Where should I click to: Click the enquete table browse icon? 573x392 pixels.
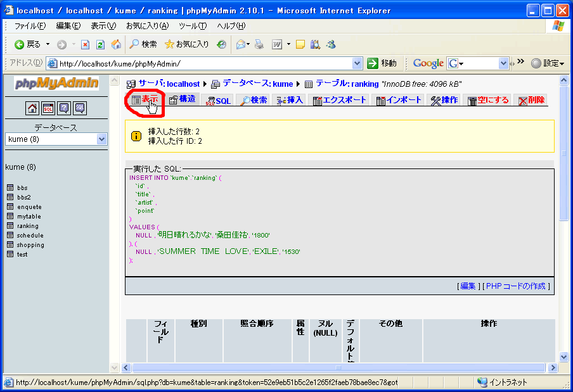tap(10, 206)
